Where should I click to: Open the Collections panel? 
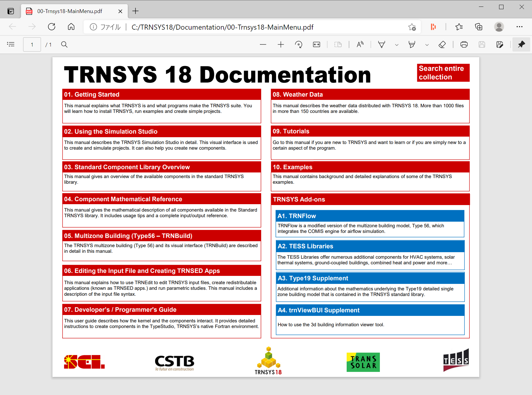click(479, 27)
